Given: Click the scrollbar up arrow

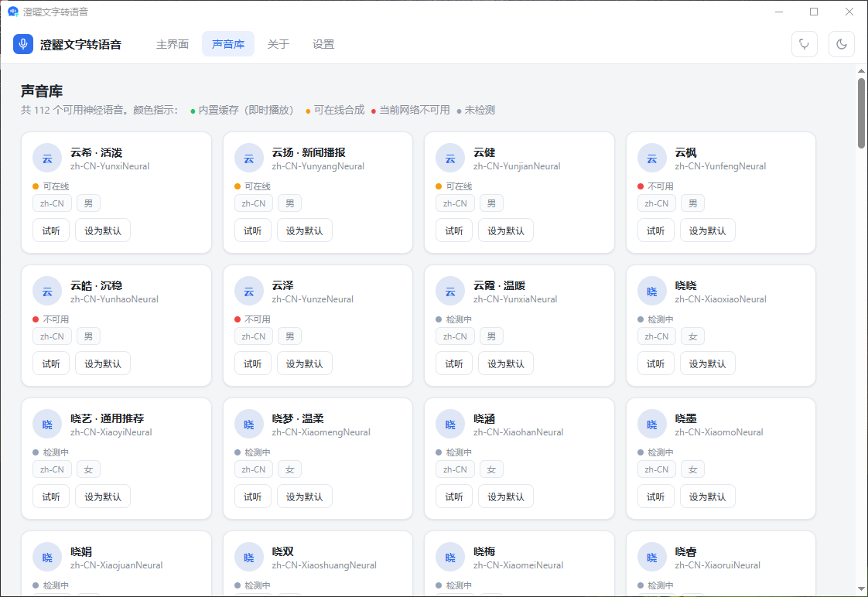Looking at the screenshot, I should pos(861,71).
